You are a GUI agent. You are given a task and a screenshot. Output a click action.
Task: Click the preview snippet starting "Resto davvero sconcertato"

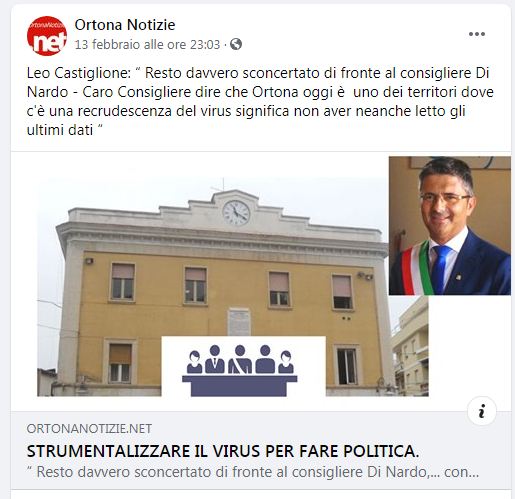coord(253,472)
